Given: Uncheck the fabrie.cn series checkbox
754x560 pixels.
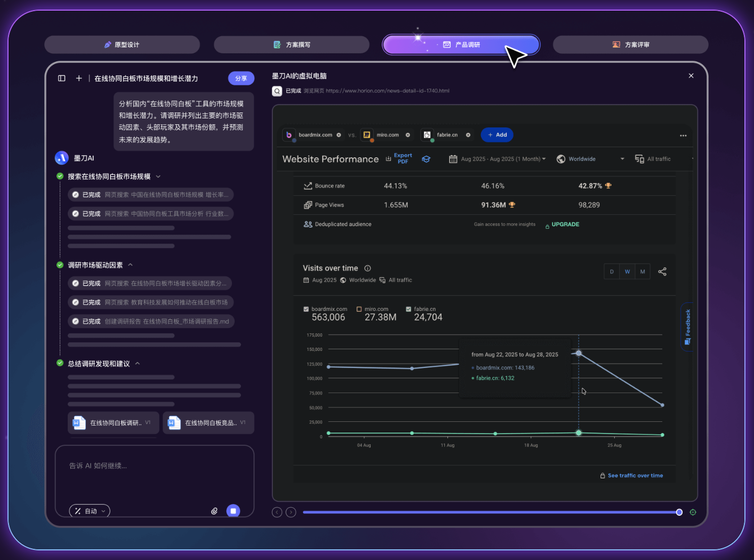Looking at the screenshot, I should 408,309.
